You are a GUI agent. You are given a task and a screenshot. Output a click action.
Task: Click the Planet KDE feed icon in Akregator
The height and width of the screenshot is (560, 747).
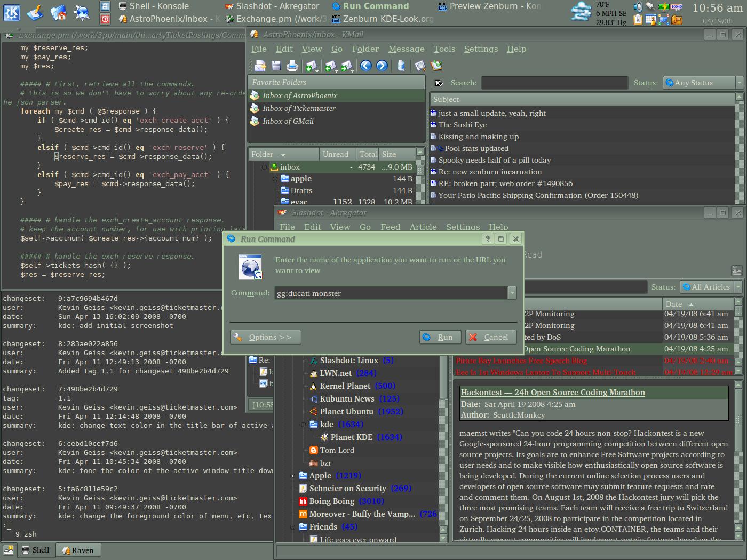[x=324, y=437]
